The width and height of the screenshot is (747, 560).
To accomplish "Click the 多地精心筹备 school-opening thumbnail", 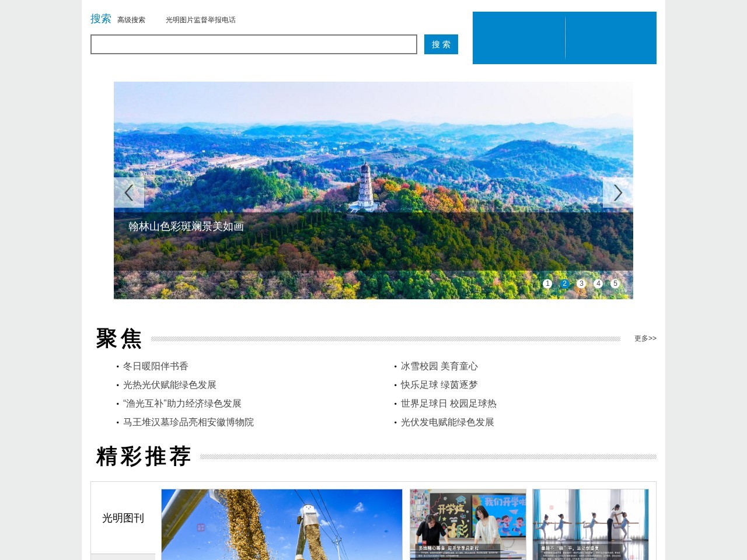I will click(x=467, y=524).
